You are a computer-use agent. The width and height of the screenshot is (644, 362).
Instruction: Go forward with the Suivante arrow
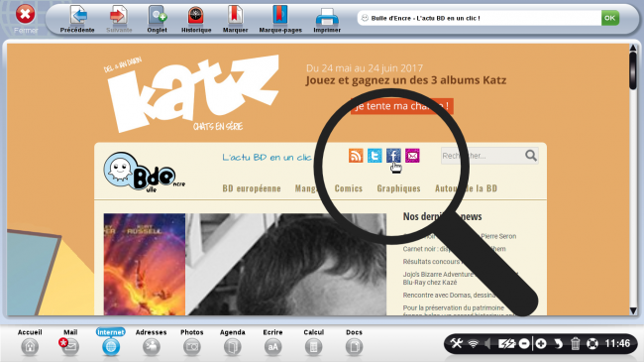pyautogui.click(x=119, y=19)
